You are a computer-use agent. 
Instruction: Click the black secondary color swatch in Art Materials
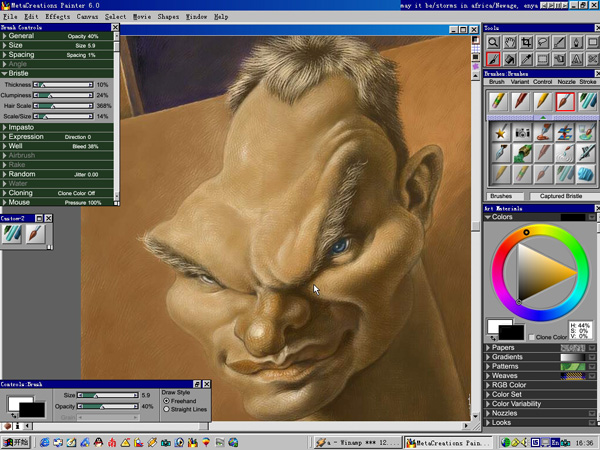[x=512, y=332]
